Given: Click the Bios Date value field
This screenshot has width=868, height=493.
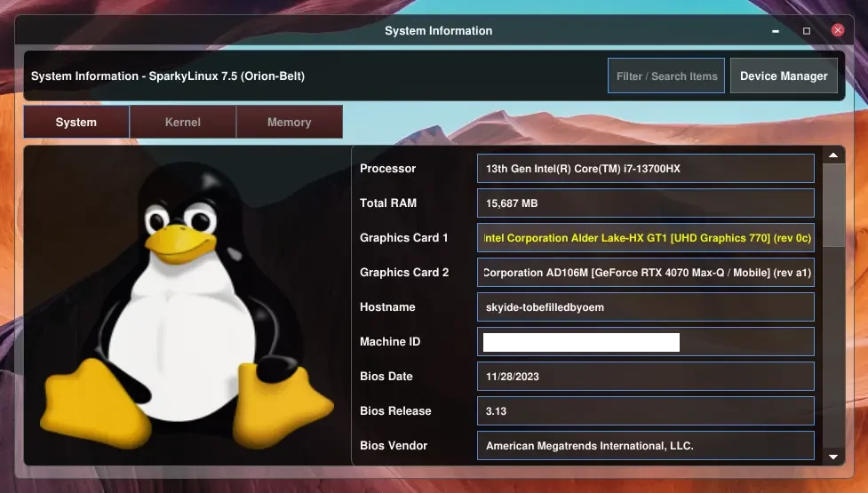Looking at the screenshot, I should (x=646, y=377).
